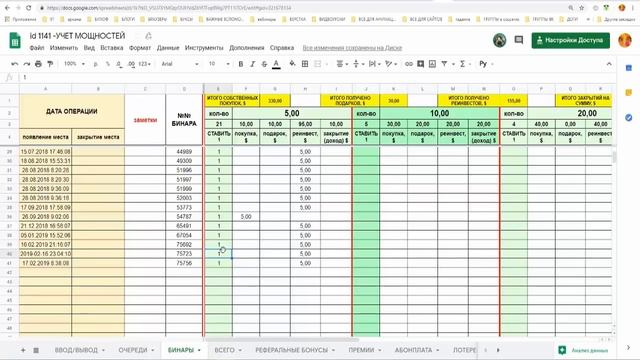Image resolution: width=640 pixels, height=360 pixels.
Task: Open the Инструменты menu
Action: pos(204,48)
